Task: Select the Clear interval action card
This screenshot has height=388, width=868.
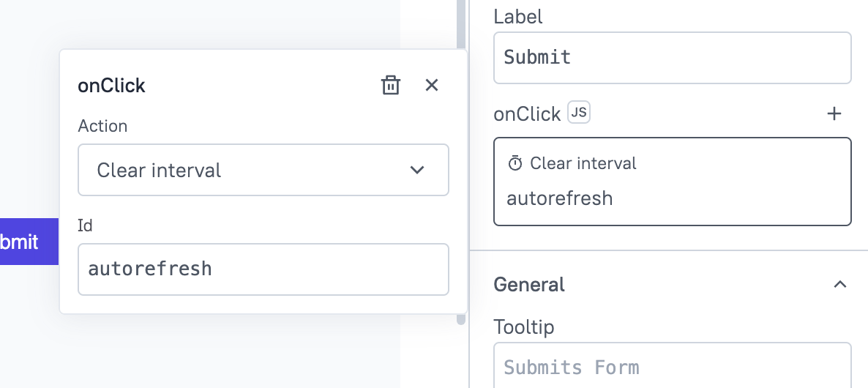Action: (x=672, y=181)
